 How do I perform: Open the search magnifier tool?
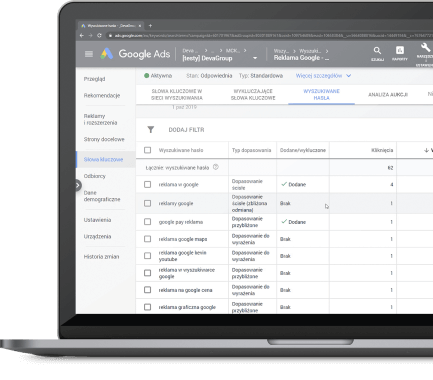(377, 51)
